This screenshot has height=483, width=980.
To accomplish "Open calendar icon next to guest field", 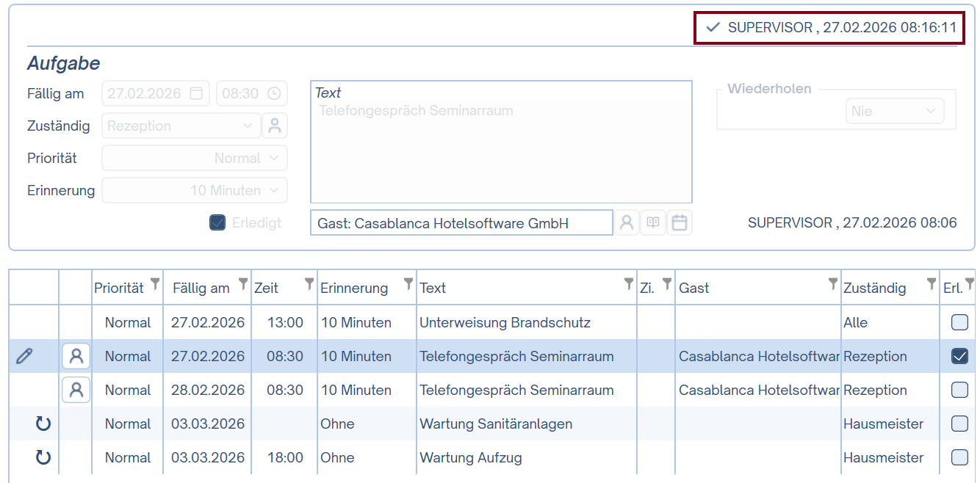I will (x=680, y=223).
